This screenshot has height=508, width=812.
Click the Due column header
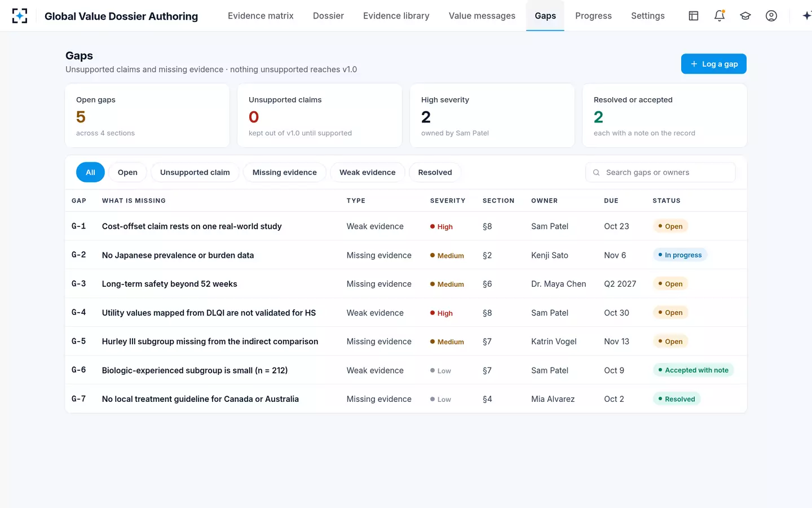pyautogui.click(x=611, y=201)
